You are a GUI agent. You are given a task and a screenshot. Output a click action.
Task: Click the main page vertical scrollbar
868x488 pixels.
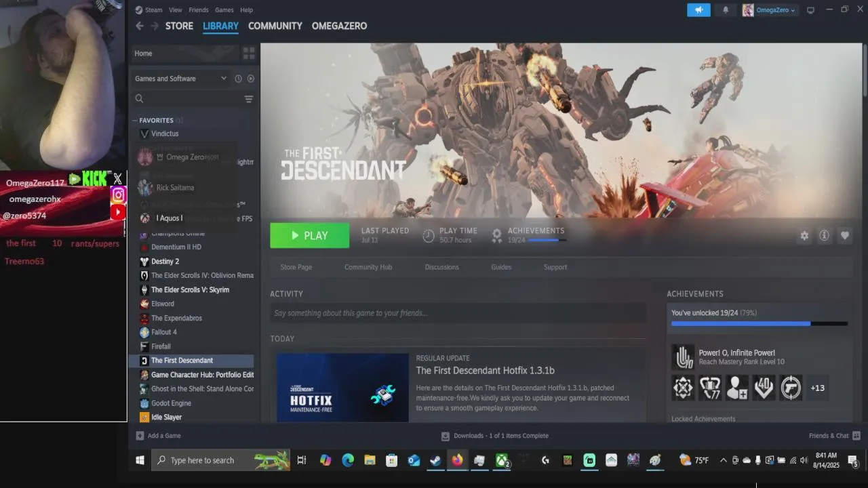[x=865, y=69]
